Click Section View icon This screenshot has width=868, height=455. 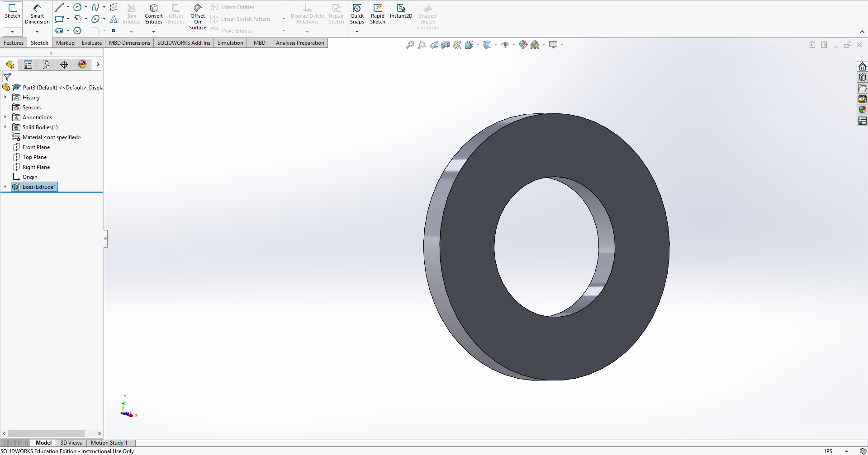click(446, 45)
